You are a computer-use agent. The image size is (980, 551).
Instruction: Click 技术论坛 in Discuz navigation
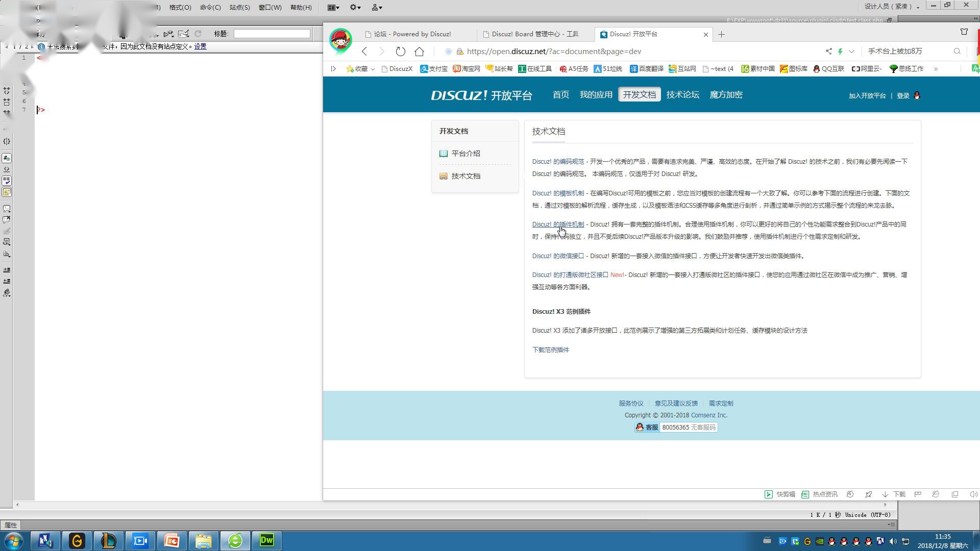[682, 95]
